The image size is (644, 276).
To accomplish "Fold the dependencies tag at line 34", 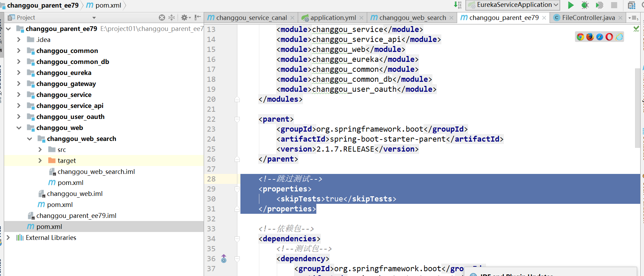I will pos(237,239).
